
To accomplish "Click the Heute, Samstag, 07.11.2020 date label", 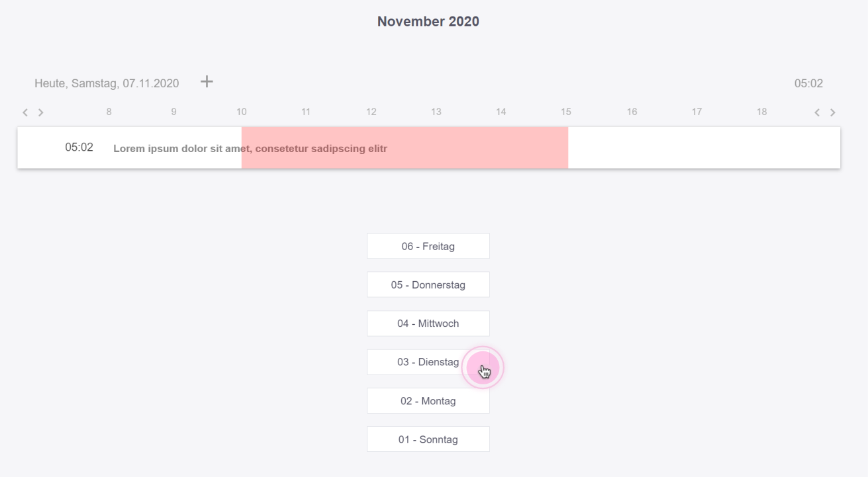I will [x=107, y=83].
